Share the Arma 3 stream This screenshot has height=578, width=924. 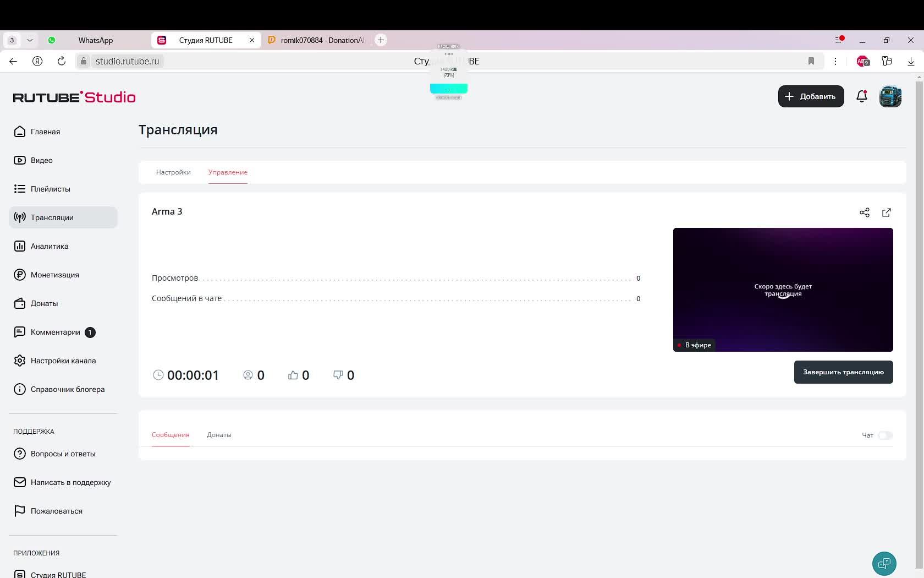(865, 212)
